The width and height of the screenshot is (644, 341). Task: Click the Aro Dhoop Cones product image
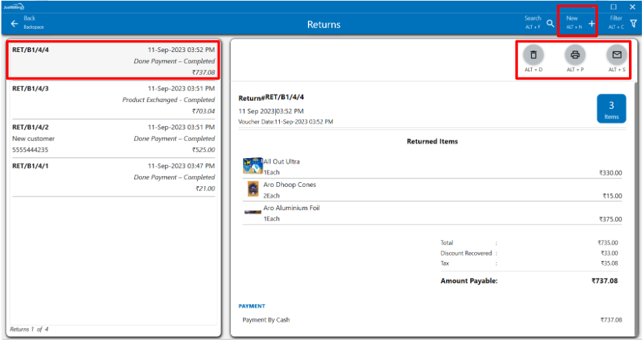[x=253, y=190]
